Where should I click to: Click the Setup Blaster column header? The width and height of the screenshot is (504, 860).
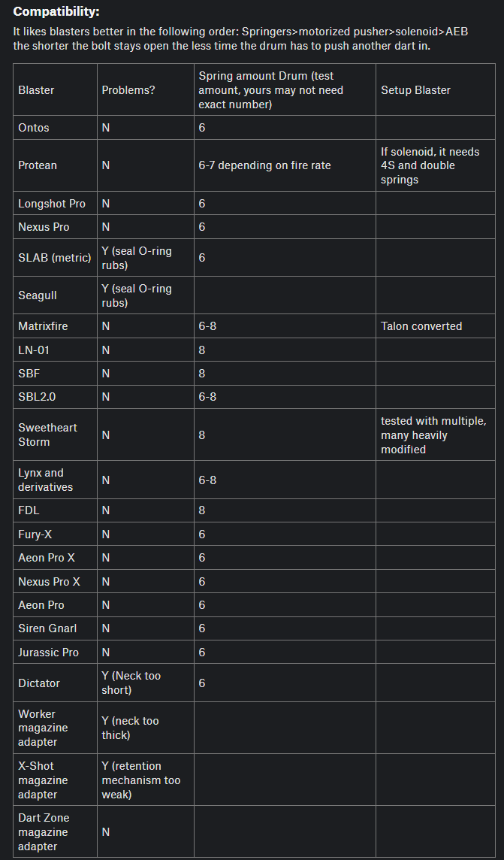[x=415, y=90]
